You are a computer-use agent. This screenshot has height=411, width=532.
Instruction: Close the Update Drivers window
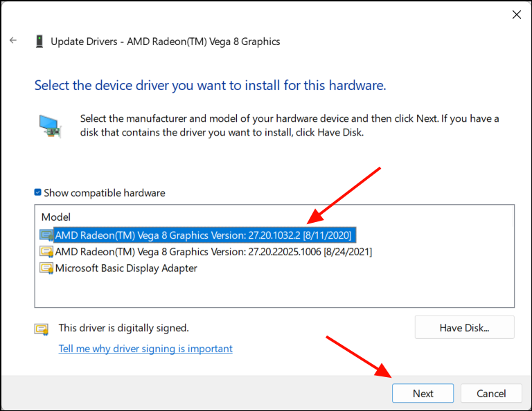(516, 15)
